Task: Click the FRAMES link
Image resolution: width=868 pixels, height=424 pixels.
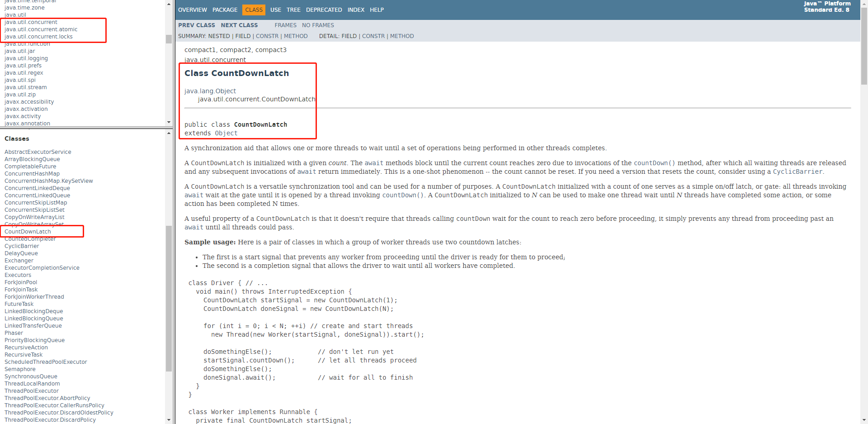Action: [x=286, y=25]
